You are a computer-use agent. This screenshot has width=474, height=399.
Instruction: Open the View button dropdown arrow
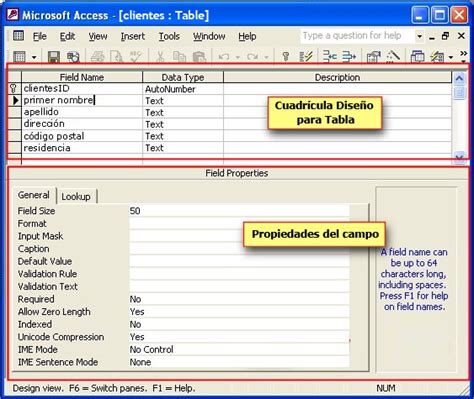34,57
